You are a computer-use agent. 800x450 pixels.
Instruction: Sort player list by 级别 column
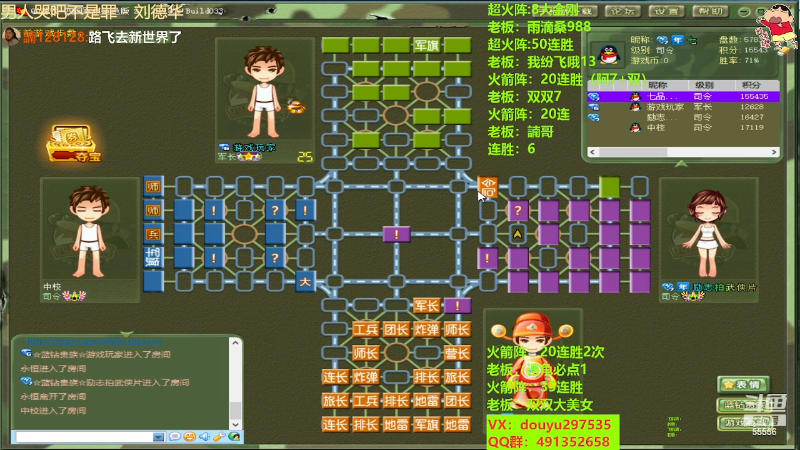click(704, 85)
